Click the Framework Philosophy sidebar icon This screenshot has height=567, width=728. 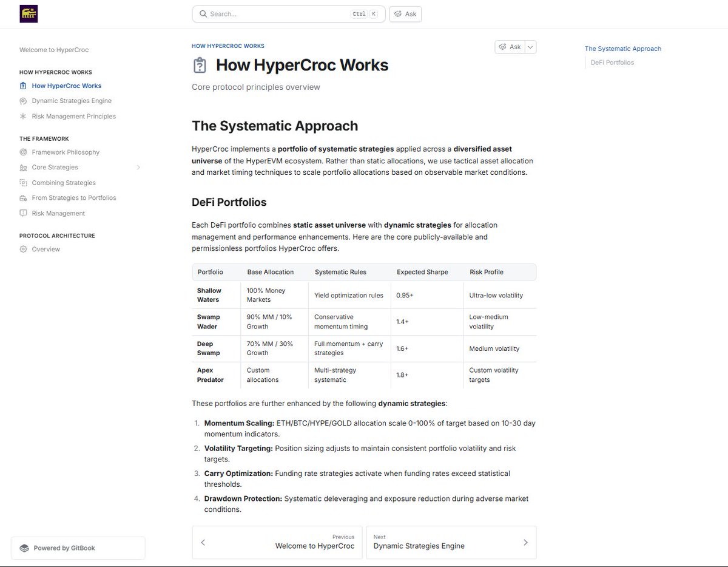pos(23,152)
